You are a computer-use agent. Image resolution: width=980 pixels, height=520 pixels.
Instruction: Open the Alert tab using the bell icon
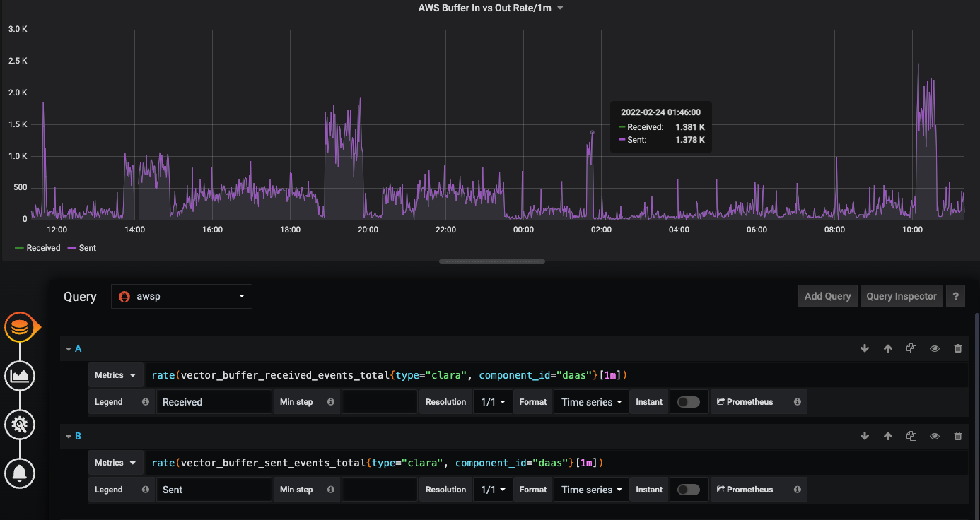19,473
